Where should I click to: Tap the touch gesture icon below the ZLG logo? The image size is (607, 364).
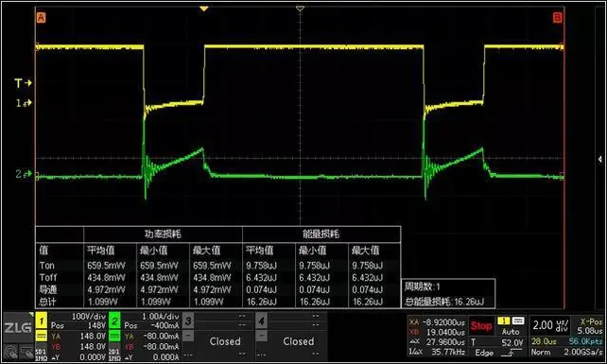[x=10, y=352]
